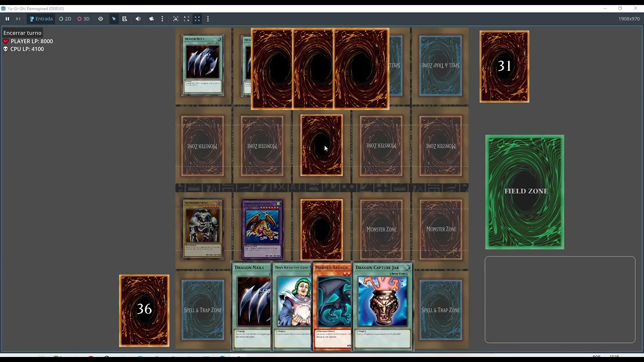Select opponent's face-down monster card
The width and height of the screenshot is (644, 362).
[x=321, y=146]
